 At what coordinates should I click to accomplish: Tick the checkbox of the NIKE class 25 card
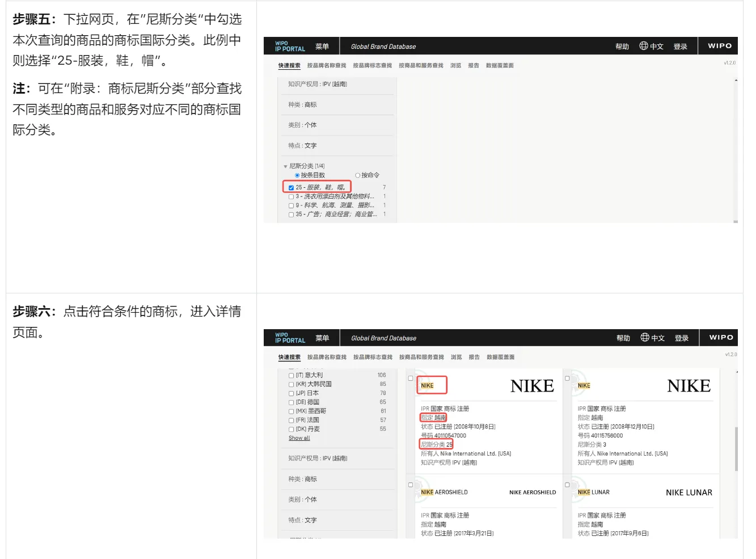pyautogui.click(x=411, y=378)
